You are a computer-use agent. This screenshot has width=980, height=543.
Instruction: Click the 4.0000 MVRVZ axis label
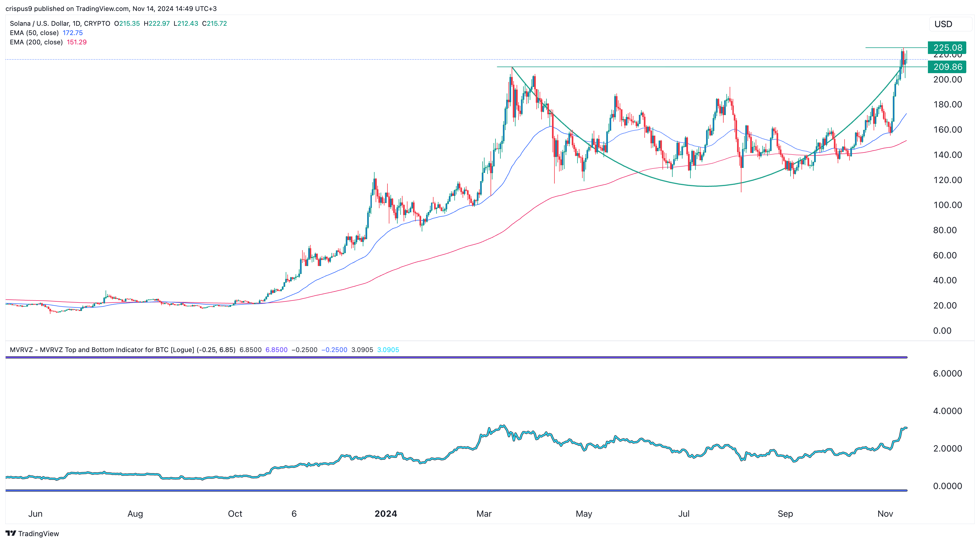947,411
